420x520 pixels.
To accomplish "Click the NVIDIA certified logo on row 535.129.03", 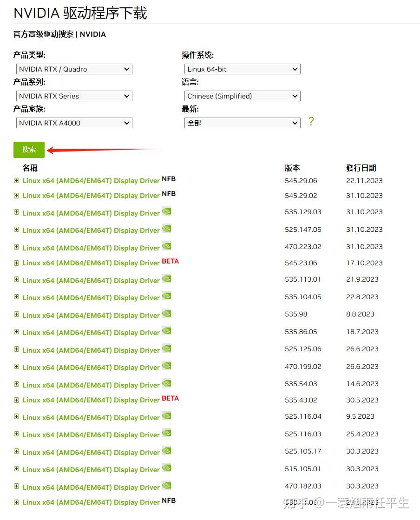I will [166, 211].
